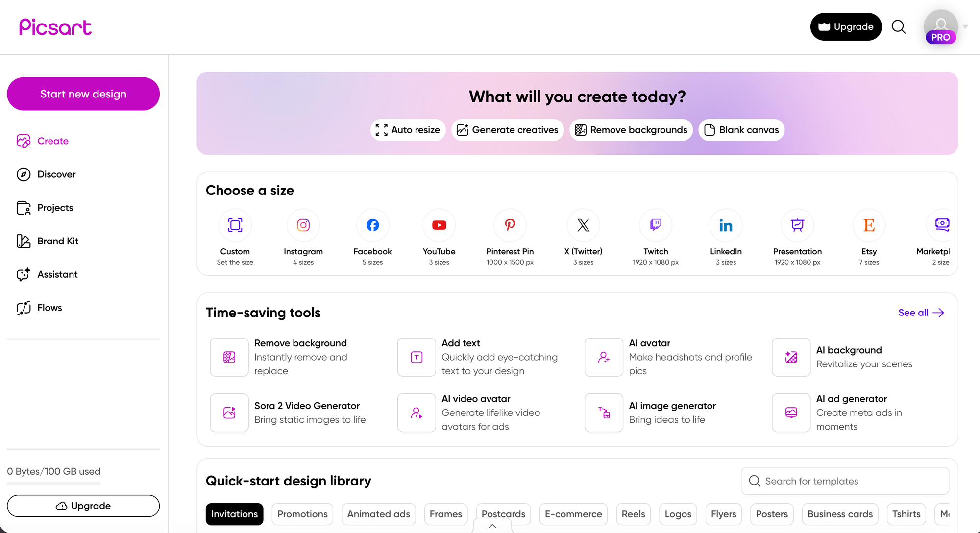980x533 pixels.
Task: Launch the AI avatar tool icon
Action: pos(604,357)
